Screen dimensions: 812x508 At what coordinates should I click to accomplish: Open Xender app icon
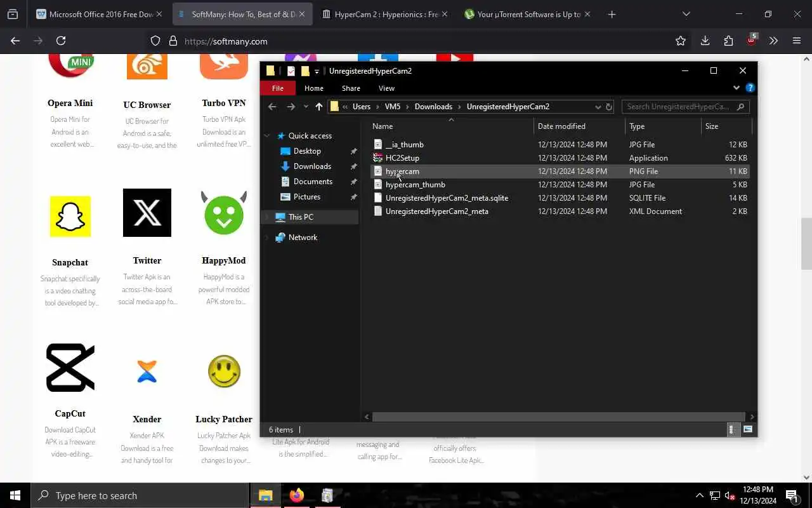[x=147, y=370]
